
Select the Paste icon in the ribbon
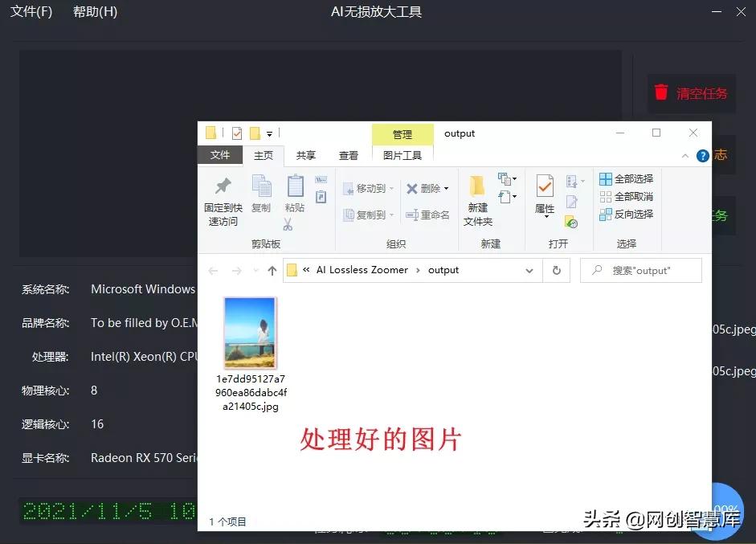294,190
